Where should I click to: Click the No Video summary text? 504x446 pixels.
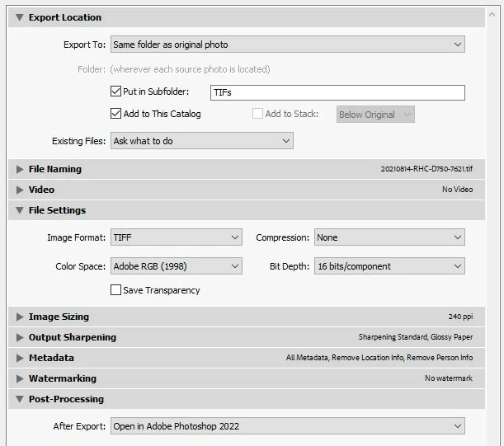[457, 190]
